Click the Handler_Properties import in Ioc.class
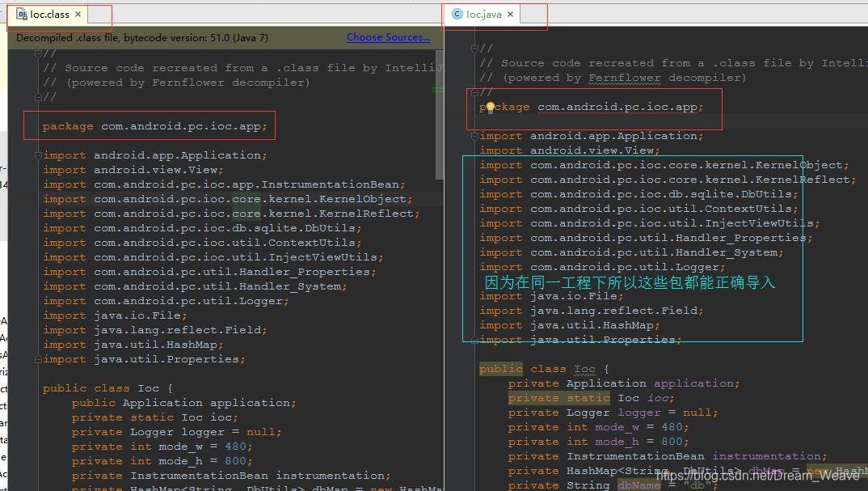 [209, 272]
